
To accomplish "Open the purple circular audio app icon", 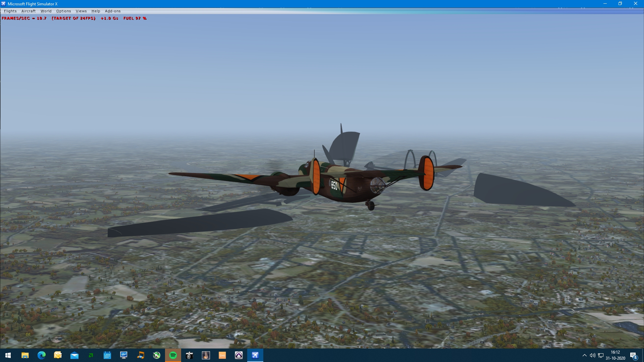I will [239, 355].
